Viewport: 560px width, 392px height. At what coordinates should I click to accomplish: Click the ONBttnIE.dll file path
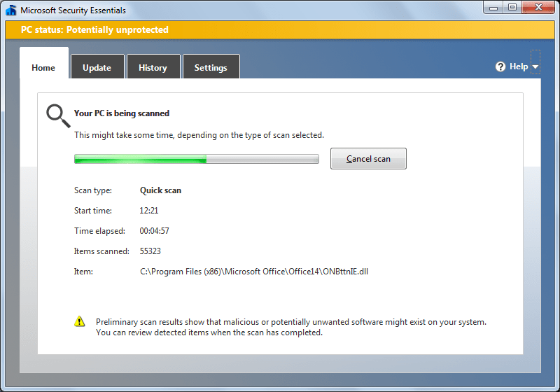click(254, 272)
